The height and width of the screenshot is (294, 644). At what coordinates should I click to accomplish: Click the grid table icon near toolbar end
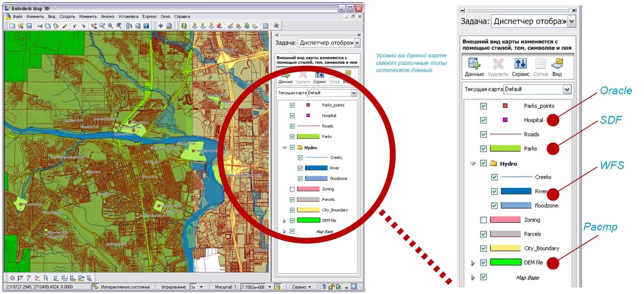266,26
